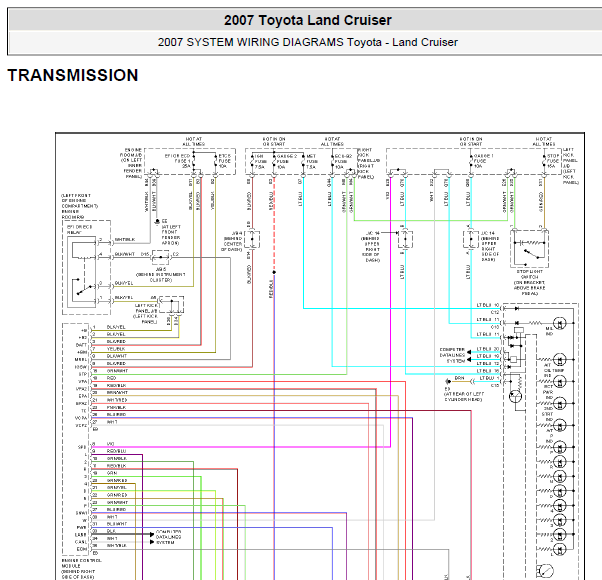Select the LT BLU 10 pin label
The height and width of the screenshot is (580, 602).
point(488,305)
